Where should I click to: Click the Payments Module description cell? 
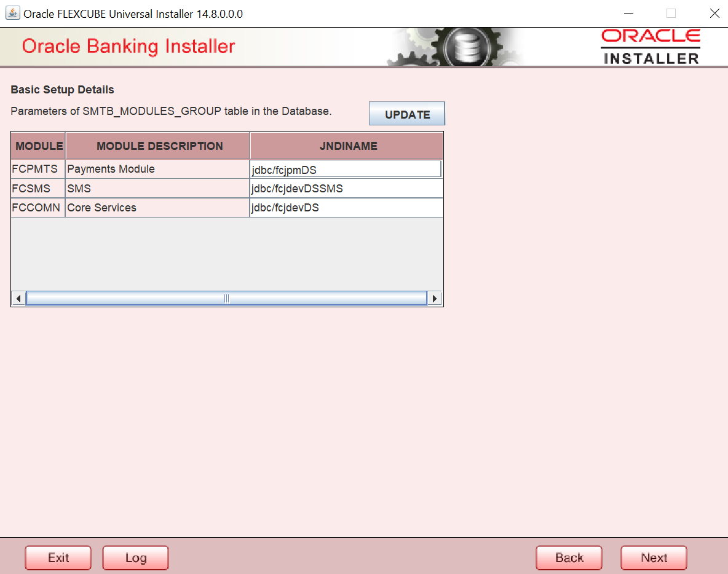[157, 169]
